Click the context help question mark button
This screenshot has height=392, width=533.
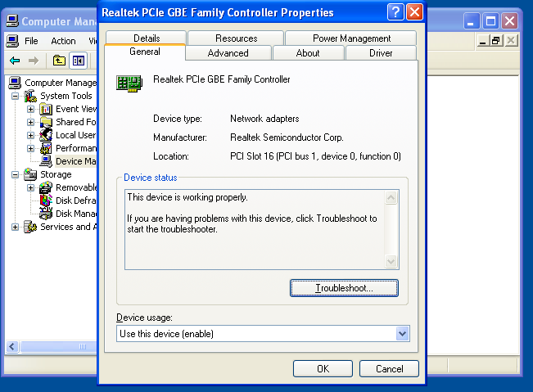tap(395, 12)
